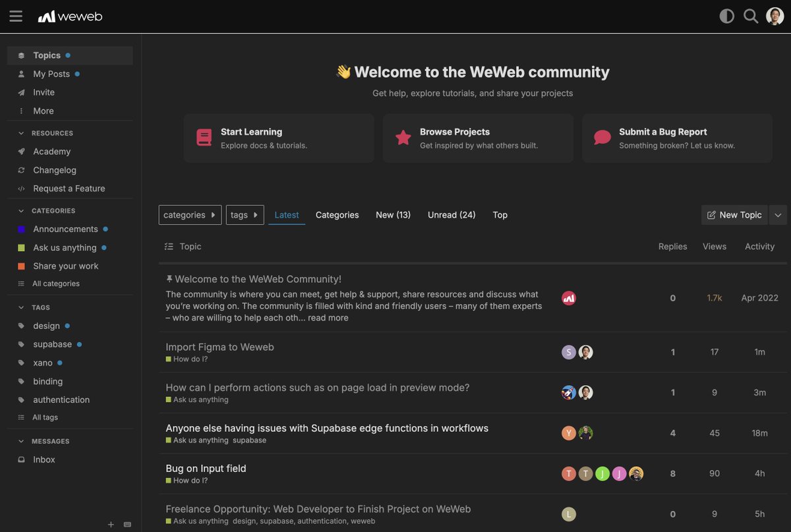Click bulk select icon beside Topic header
The height and width of the screenshot is (532, 791).
click(169, 247)
